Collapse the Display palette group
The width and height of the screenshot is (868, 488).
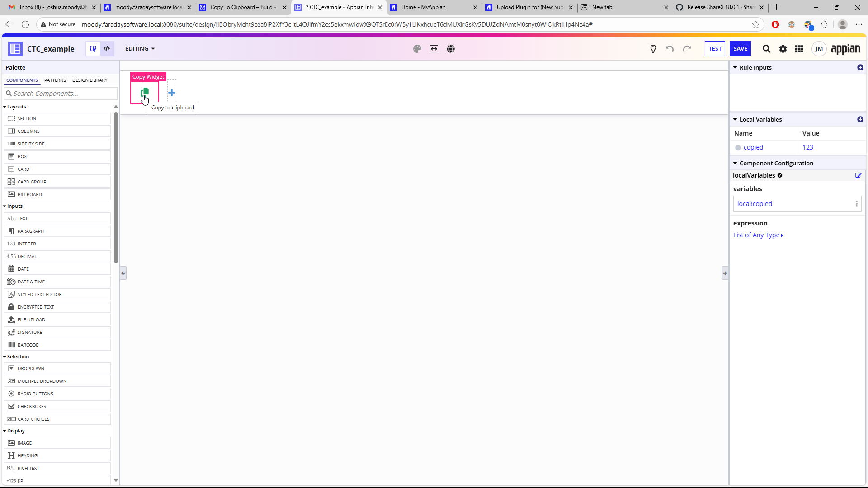pyautogui.click(x=14, y=431)
